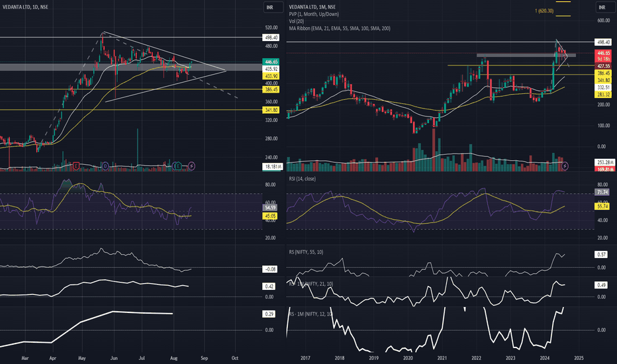This screenshot has width=617, height=364.
Task: Select the RSI (14, close) indicator legend
Action: pos(302,179)
